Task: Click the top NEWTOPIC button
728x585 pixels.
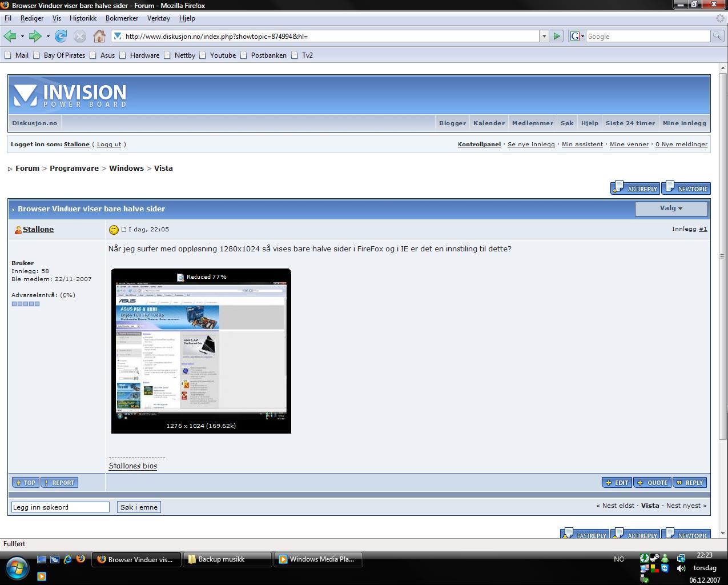Action: click(686, 188)
